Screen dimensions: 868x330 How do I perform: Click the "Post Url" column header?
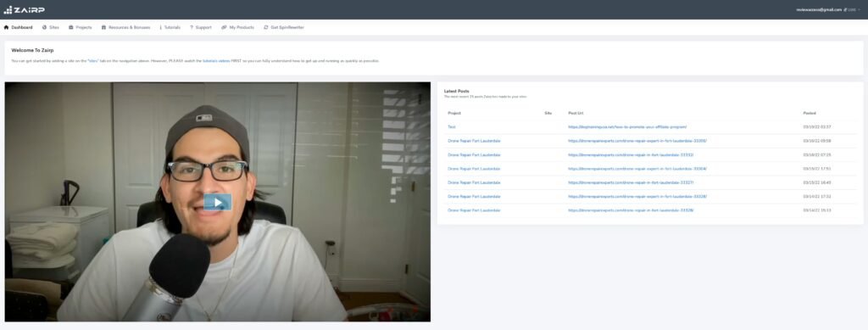[576, 113]
